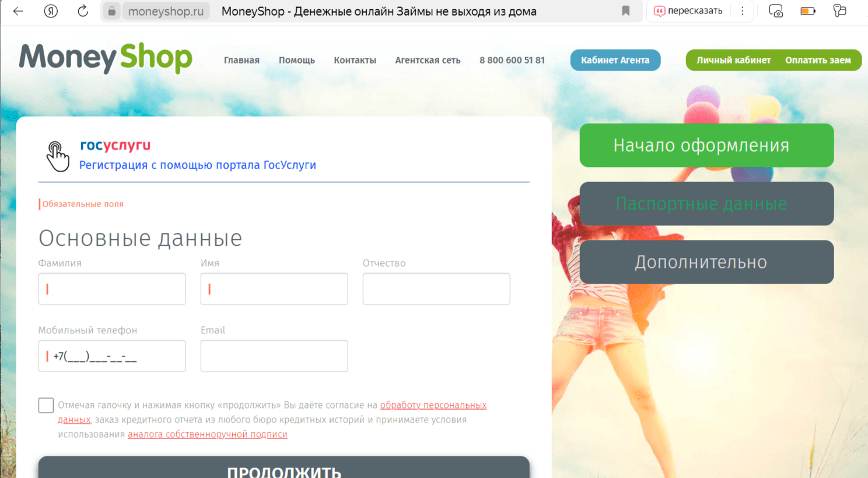The image size is (868, 478).
Task: Tick the personal data consent checkbox
Action: (46, 405)
